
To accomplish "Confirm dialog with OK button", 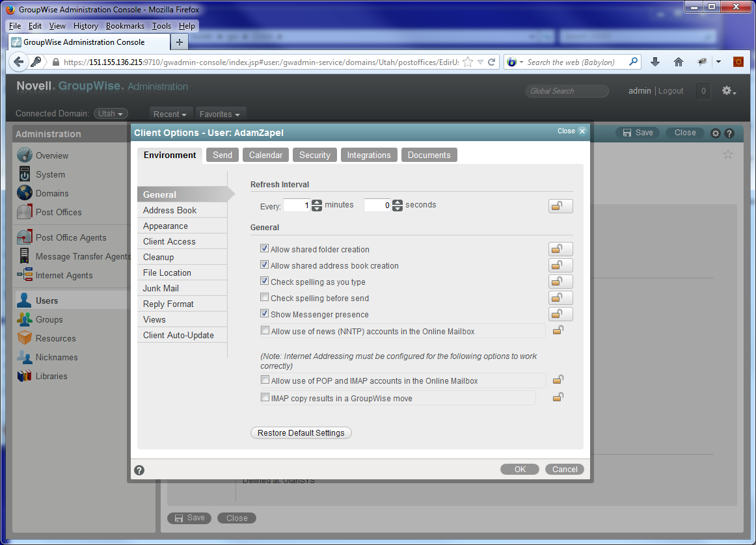I will [x=520, y=470].
